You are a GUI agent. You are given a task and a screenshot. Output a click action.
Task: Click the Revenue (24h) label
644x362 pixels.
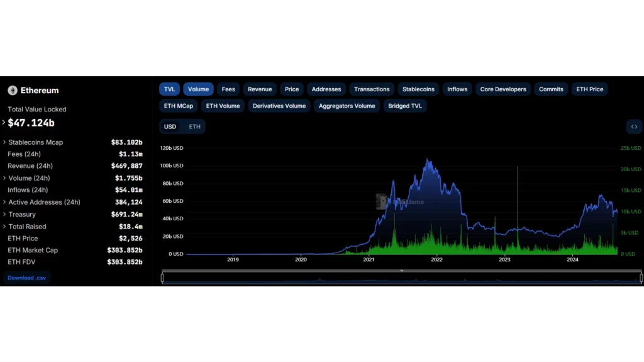30,166
